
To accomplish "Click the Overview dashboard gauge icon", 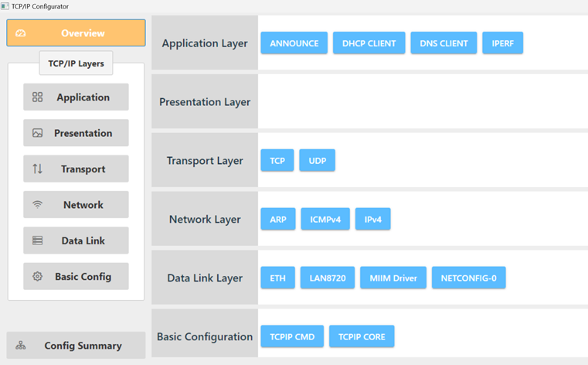I will click(21, 33).
